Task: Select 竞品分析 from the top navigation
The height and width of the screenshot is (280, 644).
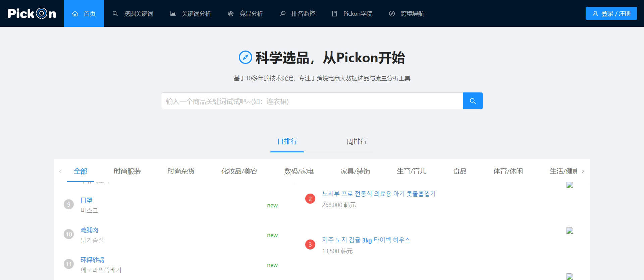Action: click(x=246, y=13)
